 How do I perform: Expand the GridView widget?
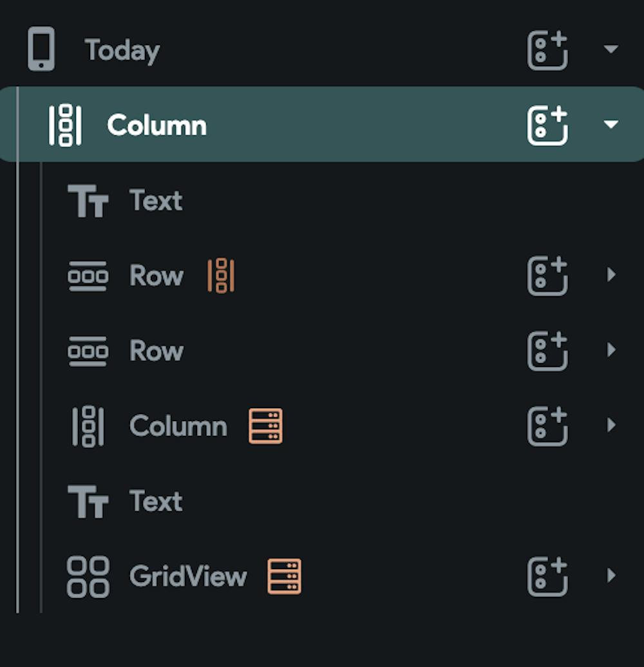[611, 576]
